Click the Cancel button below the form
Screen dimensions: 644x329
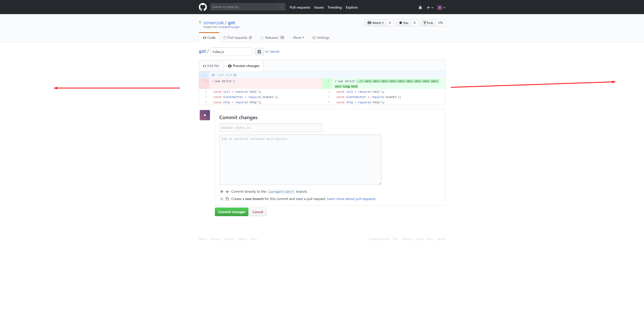tap(258, 212)
